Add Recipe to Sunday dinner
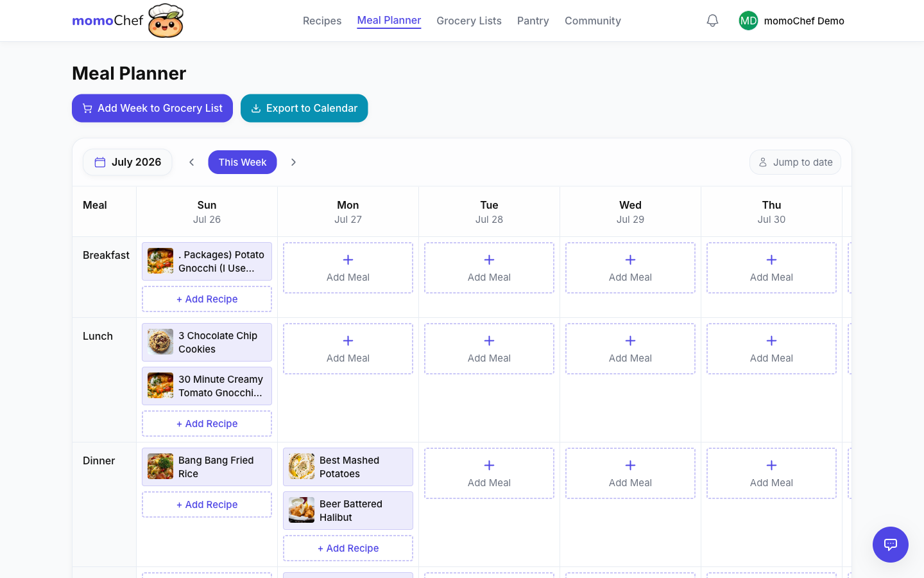Image resolution: width=924 pixels, height=578 pixels. [x=207, y=505]
